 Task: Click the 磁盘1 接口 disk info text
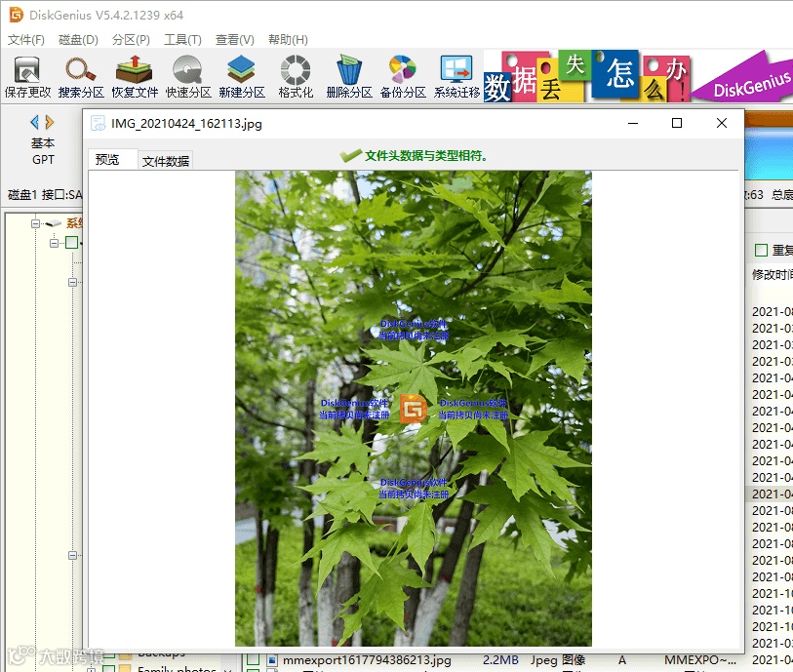point(45,195)
